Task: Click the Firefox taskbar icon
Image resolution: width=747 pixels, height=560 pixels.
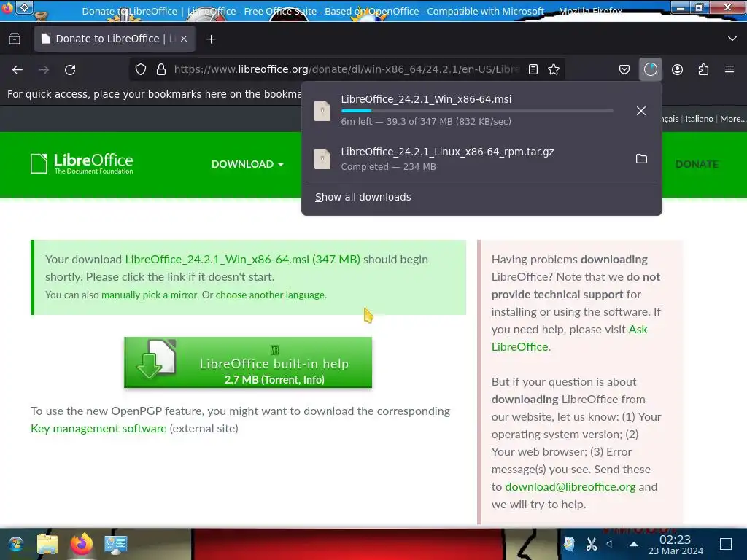Action: pos(82,544)
